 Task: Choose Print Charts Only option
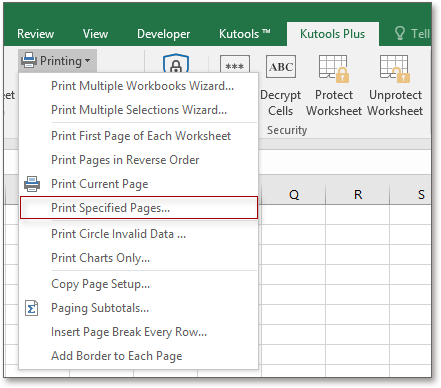(139, 258)
